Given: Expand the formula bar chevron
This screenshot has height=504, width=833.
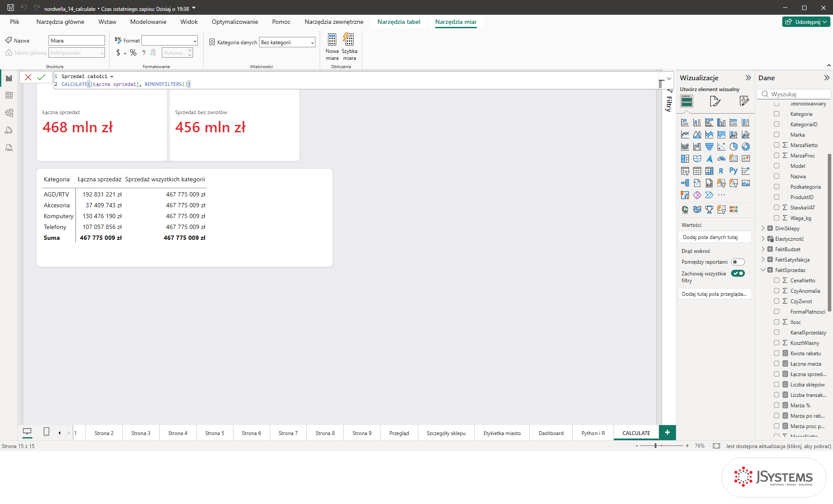Looking at the screenshot, I should 669,79.
